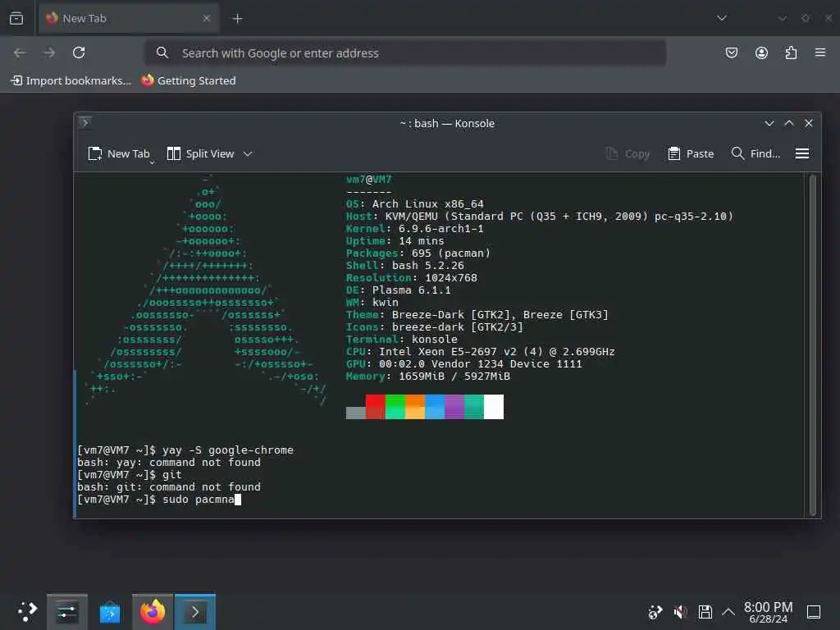
Task: Open Konsole window menu icon in title bar
Action: coord(85,123)
